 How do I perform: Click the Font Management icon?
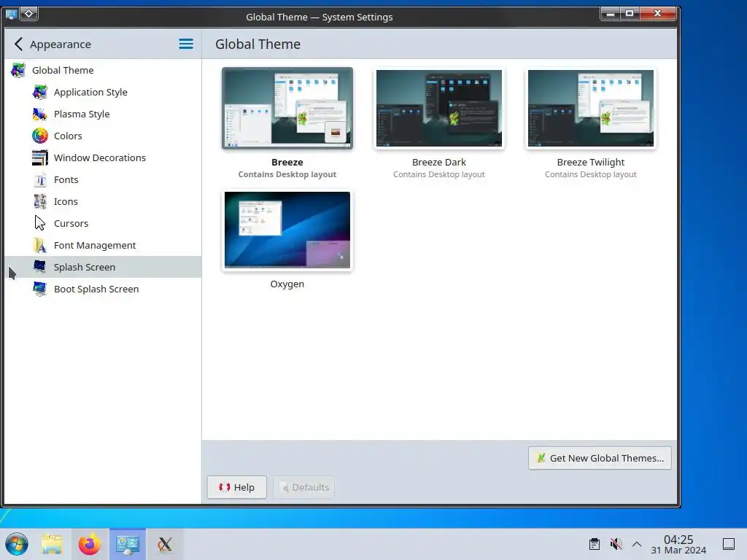[40, 245]
